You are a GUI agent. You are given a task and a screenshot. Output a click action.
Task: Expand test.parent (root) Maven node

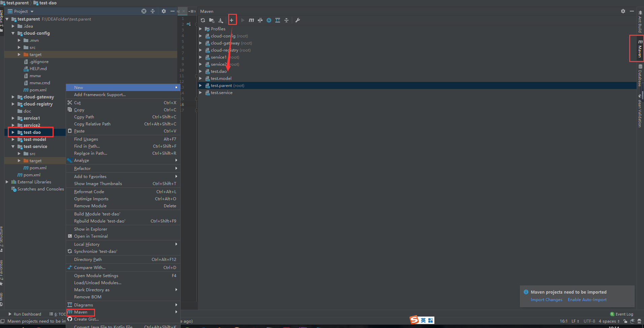pyautogui.click(x=201, y=86)
